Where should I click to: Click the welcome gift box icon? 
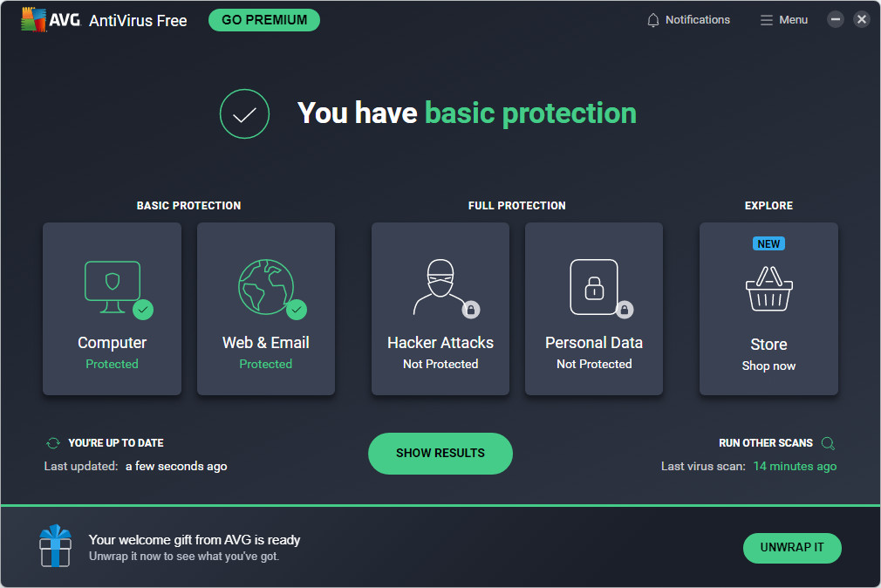(x=55, y=546)
